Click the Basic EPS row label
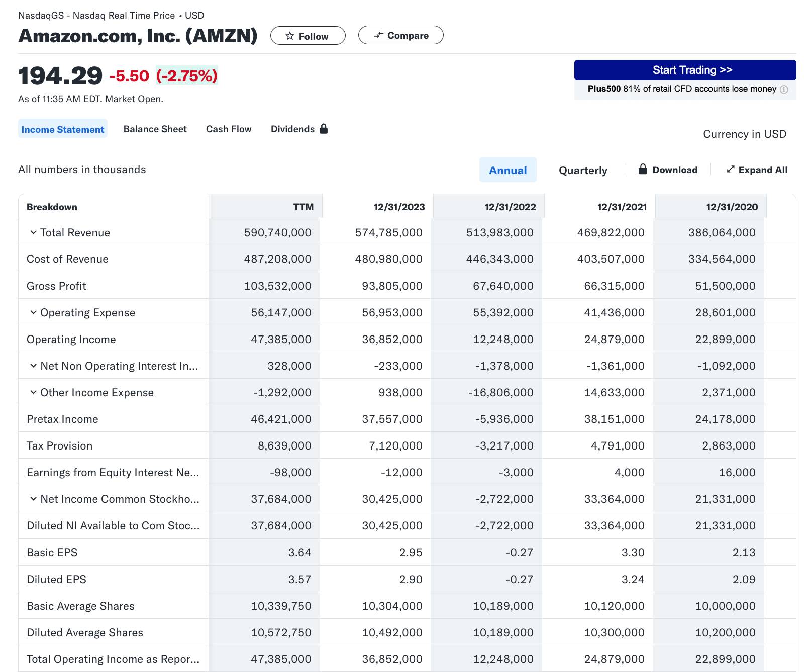The image size is (812, 672). (52, 552)
